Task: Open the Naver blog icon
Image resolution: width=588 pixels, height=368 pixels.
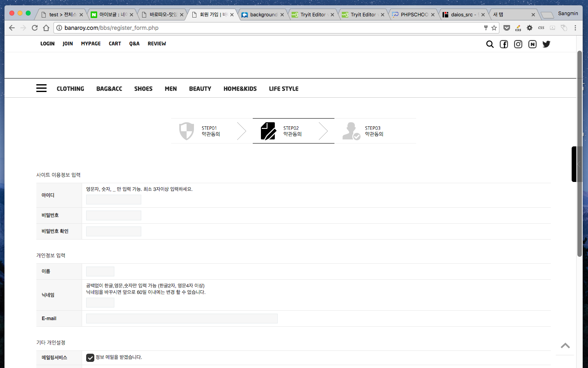Action: pyautogui.click(x=532, y=44)
